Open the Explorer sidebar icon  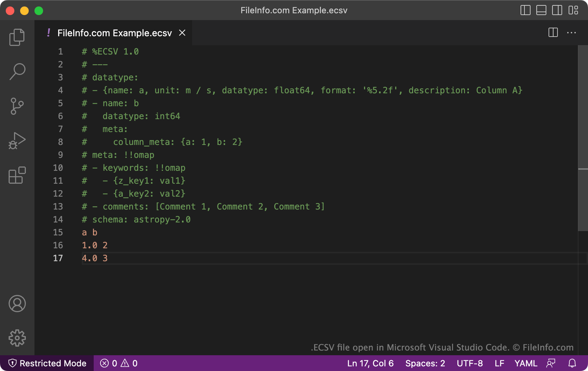coord(17,37)
